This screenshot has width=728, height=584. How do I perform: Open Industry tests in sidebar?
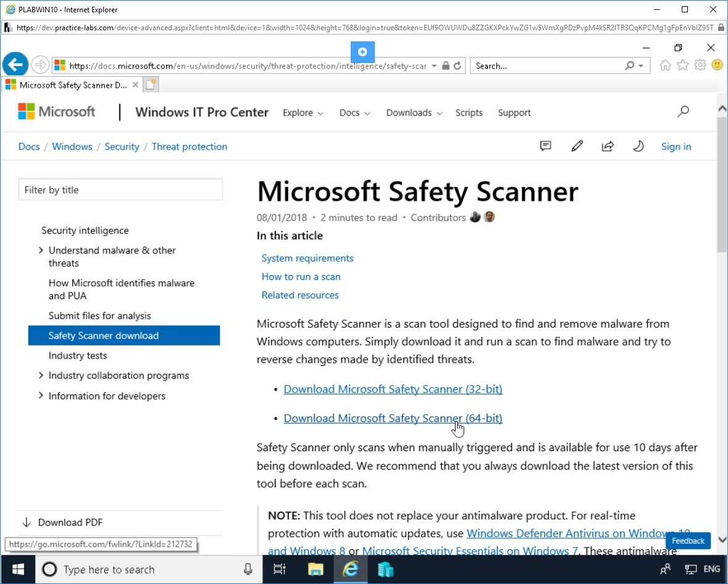pyautogui.click(x=78, y=355)
